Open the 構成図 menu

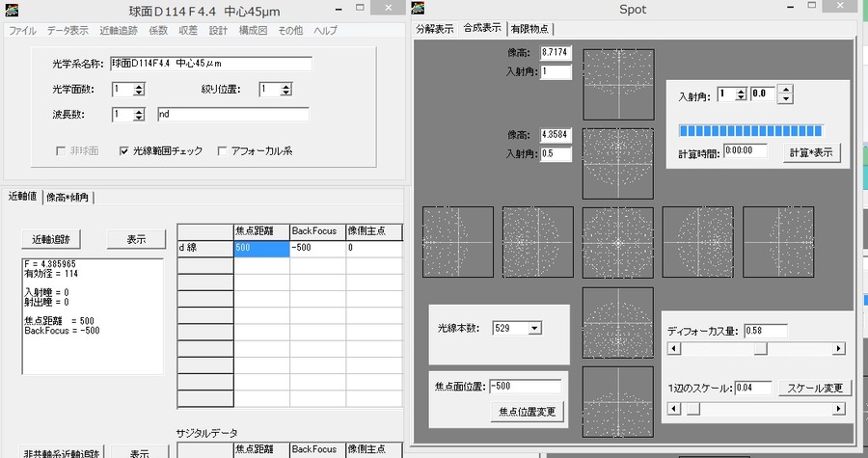click(x=253, y=31)
